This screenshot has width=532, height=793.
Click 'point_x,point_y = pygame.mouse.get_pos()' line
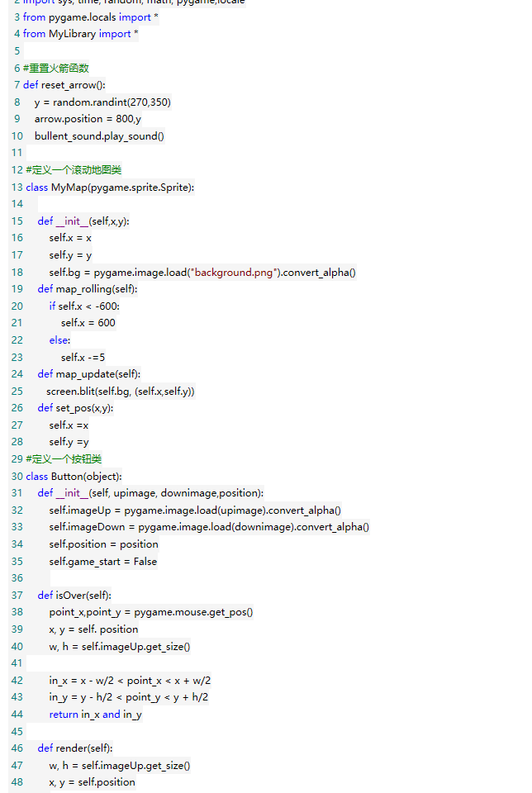(x=151, y=612)
